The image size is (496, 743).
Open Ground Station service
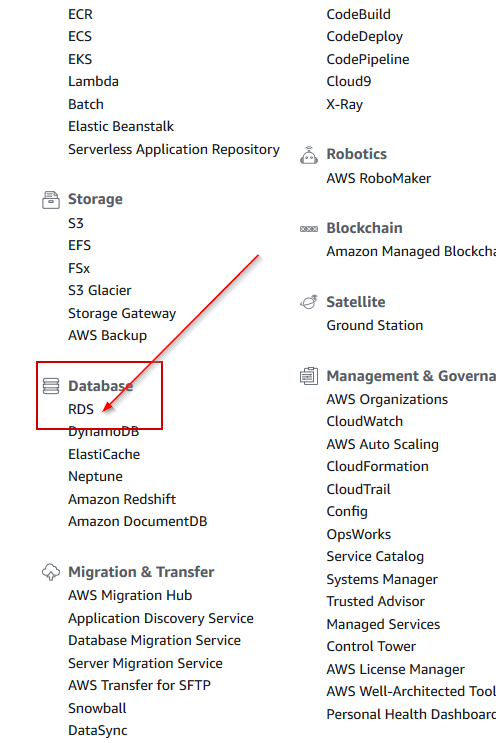375,326
